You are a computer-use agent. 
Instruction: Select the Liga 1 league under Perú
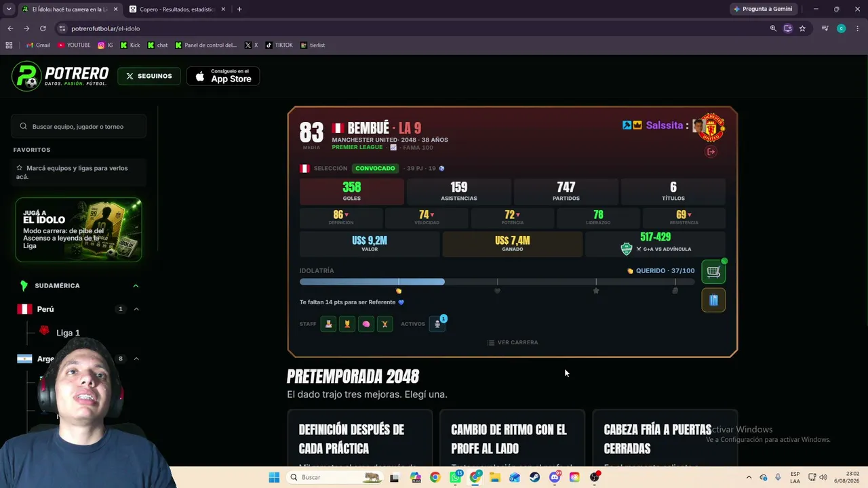(68, 333)
